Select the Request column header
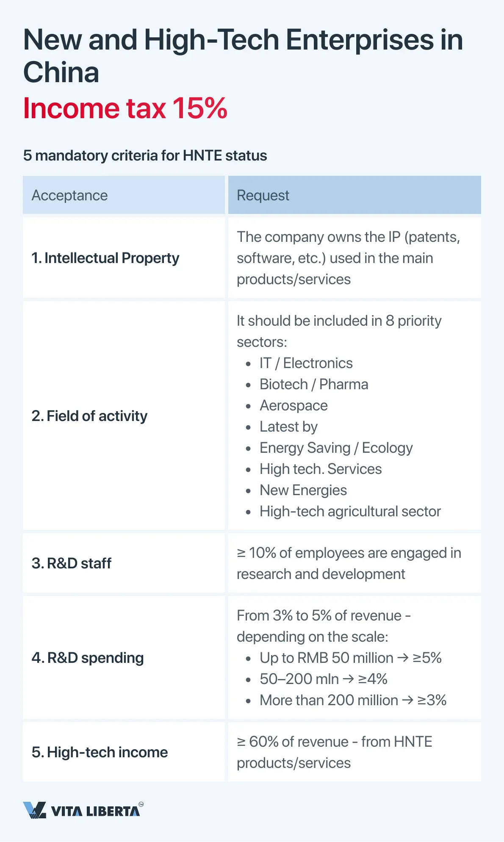 coord(263,195)
